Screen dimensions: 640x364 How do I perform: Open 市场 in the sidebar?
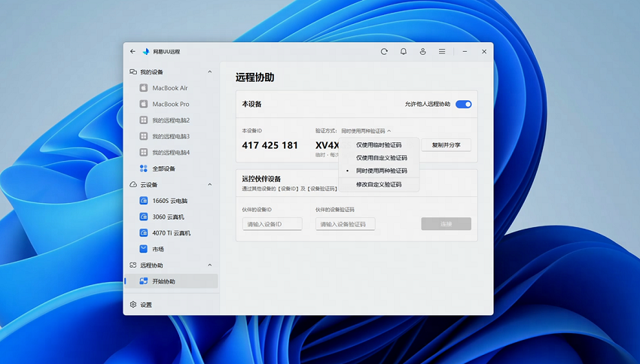point(157,249)
